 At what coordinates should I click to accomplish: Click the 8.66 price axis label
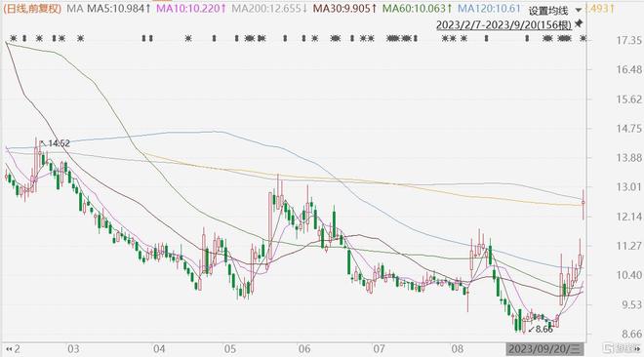coord(631,335)
